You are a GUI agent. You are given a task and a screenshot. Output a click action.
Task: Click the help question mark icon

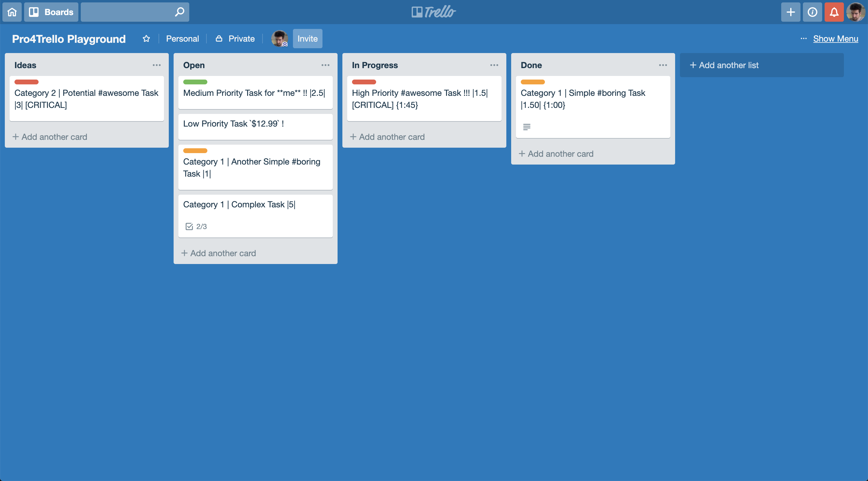(x=812, y=11)
